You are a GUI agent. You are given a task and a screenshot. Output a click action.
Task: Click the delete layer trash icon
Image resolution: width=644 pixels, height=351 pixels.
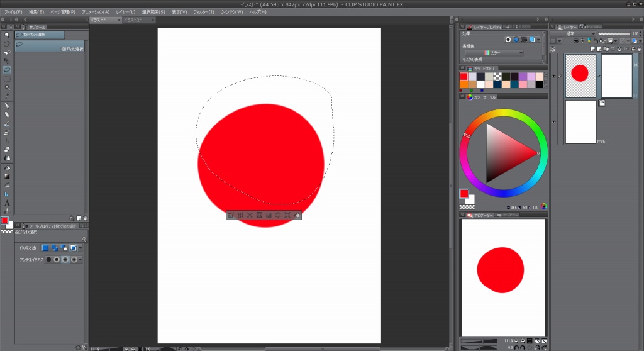click(x=639, y=49)
